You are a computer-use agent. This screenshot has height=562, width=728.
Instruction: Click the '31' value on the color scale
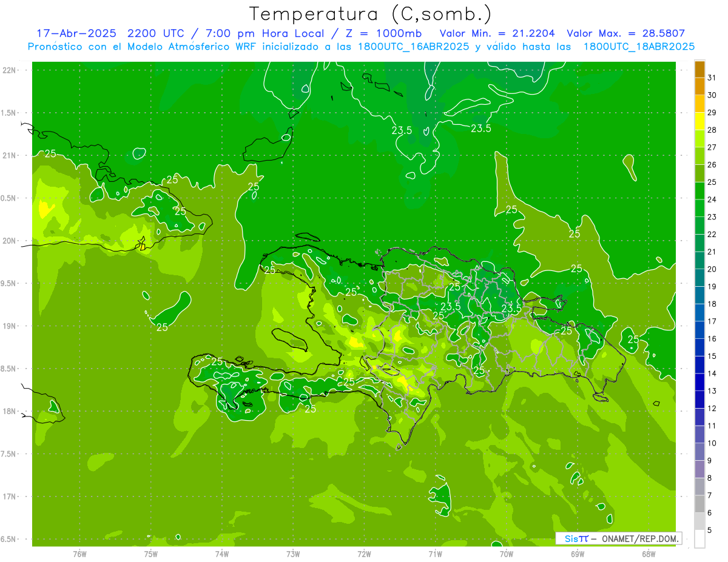pos(712,78)
